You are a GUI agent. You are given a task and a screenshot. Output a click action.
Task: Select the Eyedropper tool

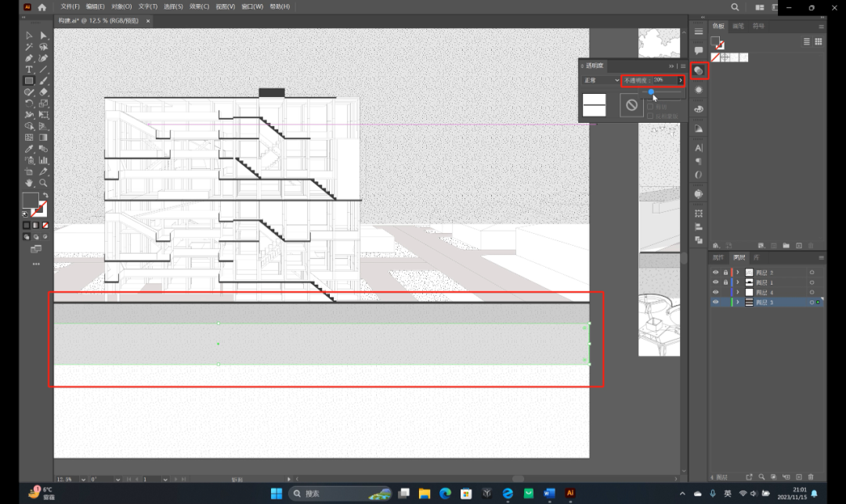pyautogui.click(x=29, y=149)
